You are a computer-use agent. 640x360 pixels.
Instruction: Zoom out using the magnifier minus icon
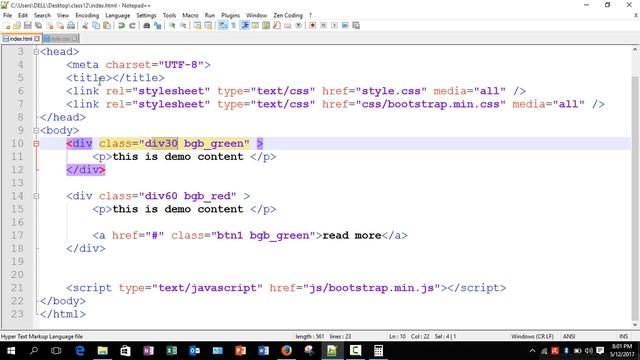click(x=183, y=25)
